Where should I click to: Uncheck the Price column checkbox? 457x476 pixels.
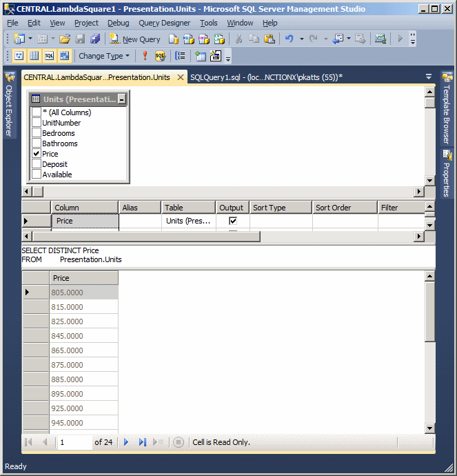[37, 153]
